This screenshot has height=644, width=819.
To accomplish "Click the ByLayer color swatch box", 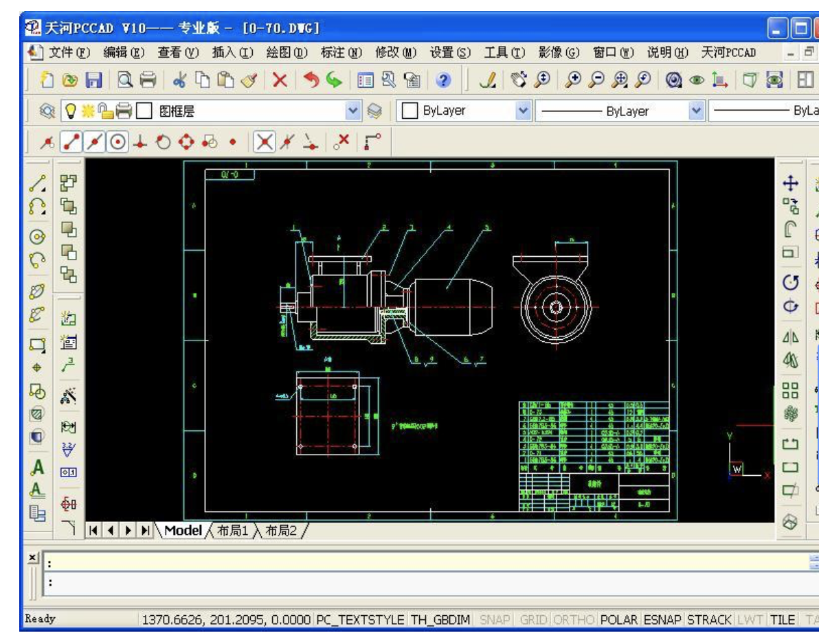I will click(410, 111).
